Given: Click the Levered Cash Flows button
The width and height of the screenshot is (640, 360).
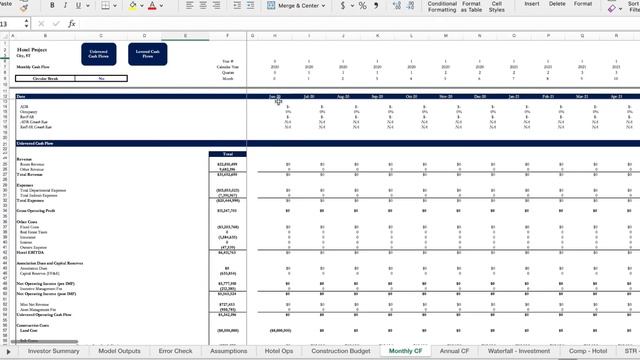Looking at the screenshot, I should point(148,54).
